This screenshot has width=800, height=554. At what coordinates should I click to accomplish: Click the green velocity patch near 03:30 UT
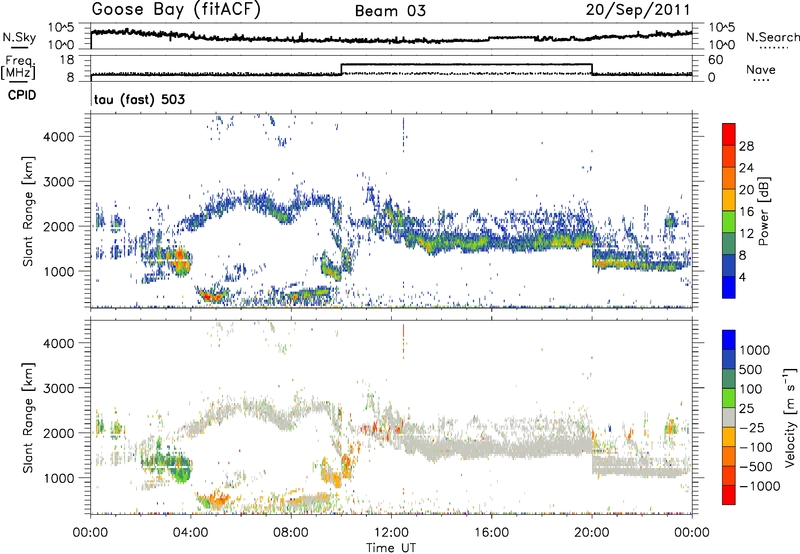point(179,469)
